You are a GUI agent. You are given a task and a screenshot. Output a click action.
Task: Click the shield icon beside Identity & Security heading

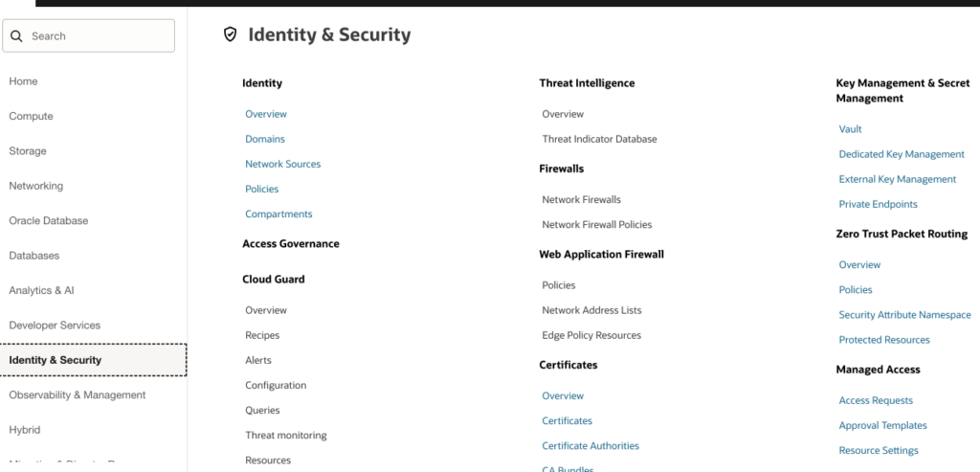pyautogui.click(x=230, y=34)
